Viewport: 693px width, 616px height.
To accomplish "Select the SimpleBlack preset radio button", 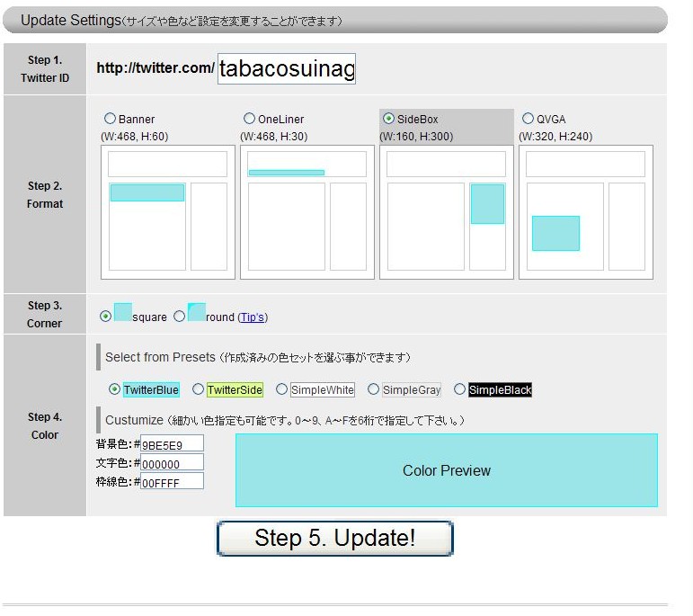I will (459, 389).
